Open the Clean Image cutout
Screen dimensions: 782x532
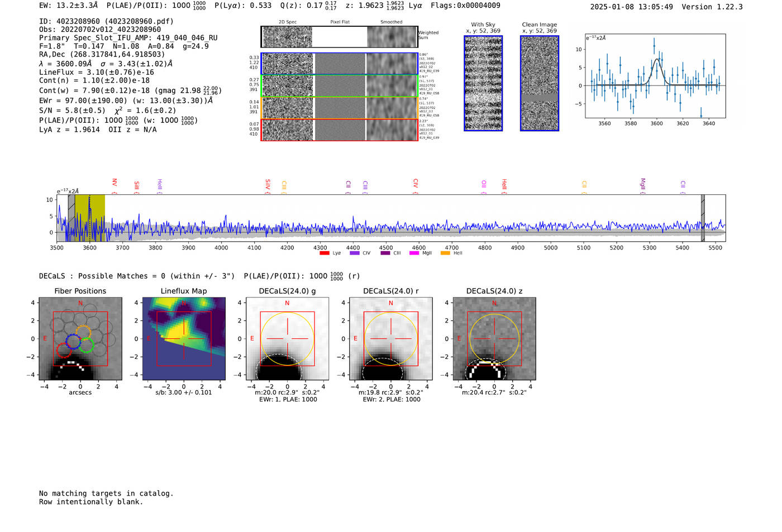pos(540,84)
